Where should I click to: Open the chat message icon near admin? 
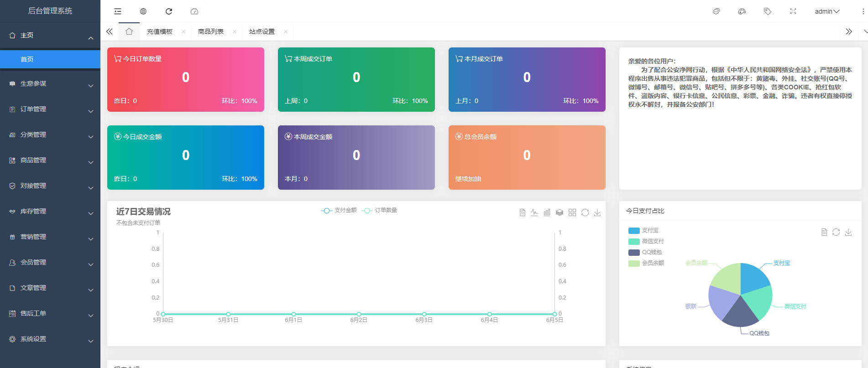point(716,11)
